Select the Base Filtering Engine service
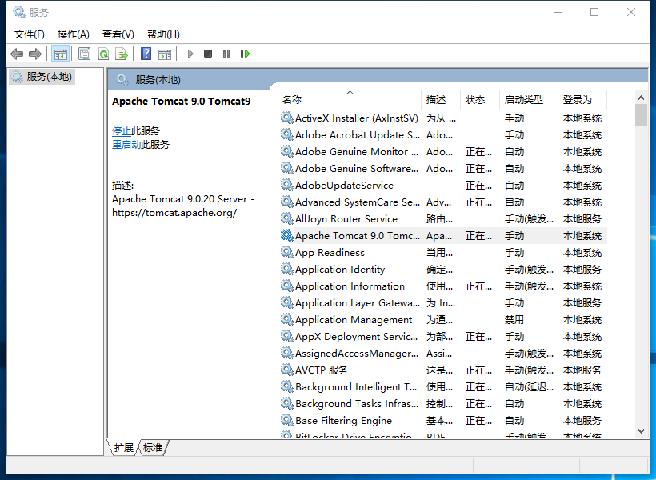 (x=343, y=421)
